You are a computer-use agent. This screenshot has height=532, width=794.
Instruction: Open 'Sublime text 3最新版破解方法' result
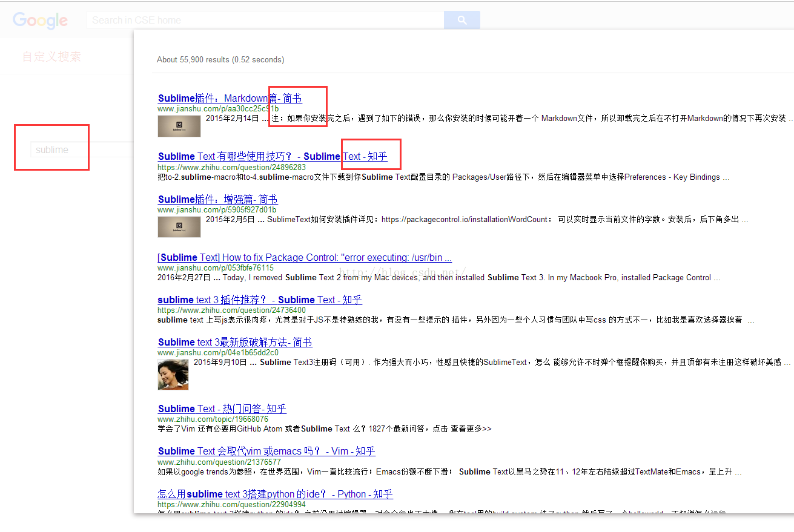235,342
